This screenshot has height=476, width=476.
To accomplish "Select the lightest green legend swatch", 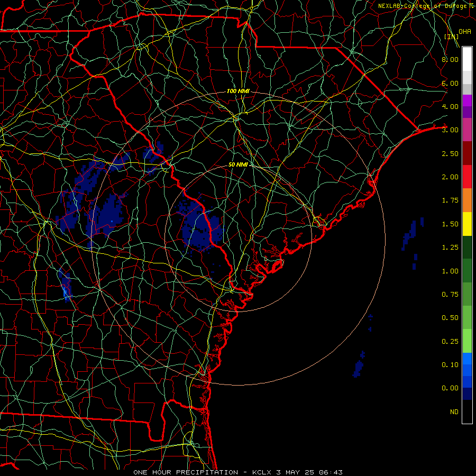I will point(467,341).
